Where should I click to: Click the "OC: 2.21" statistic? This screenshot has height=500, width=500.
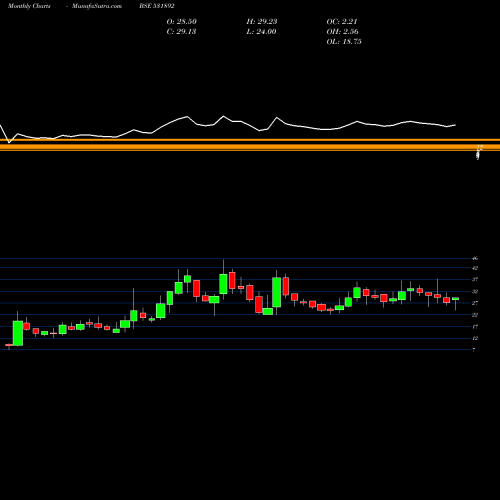[x=342, y=22]
